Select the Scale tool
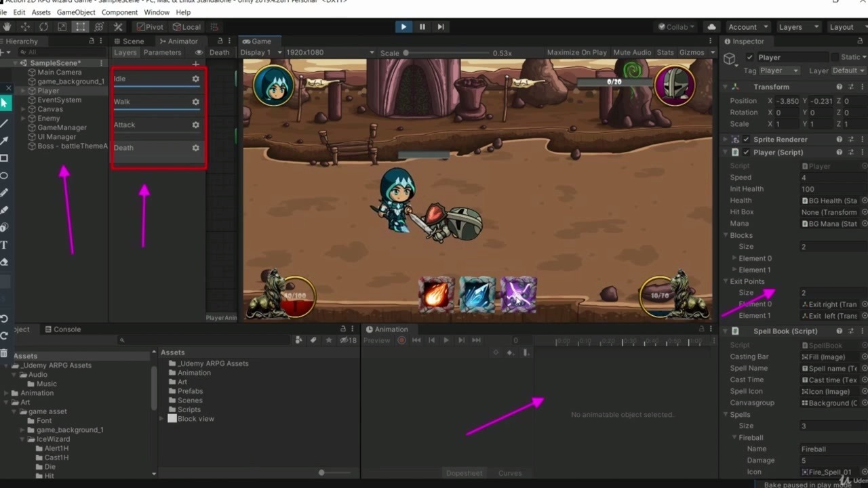The width and height of the screenshot is (868, 488). tap(62, 26)
